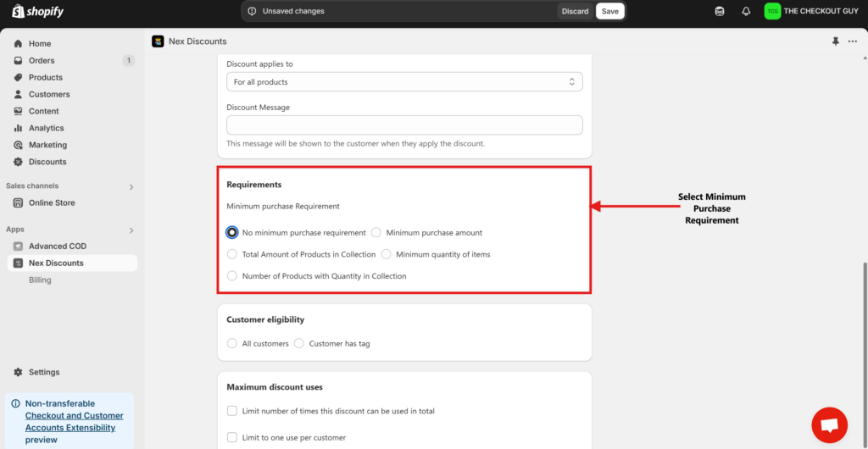Click the pin icon for Nex Discounts
Image resolution: width=868 pixels, height=449 pixels.
tap(835, 42)
